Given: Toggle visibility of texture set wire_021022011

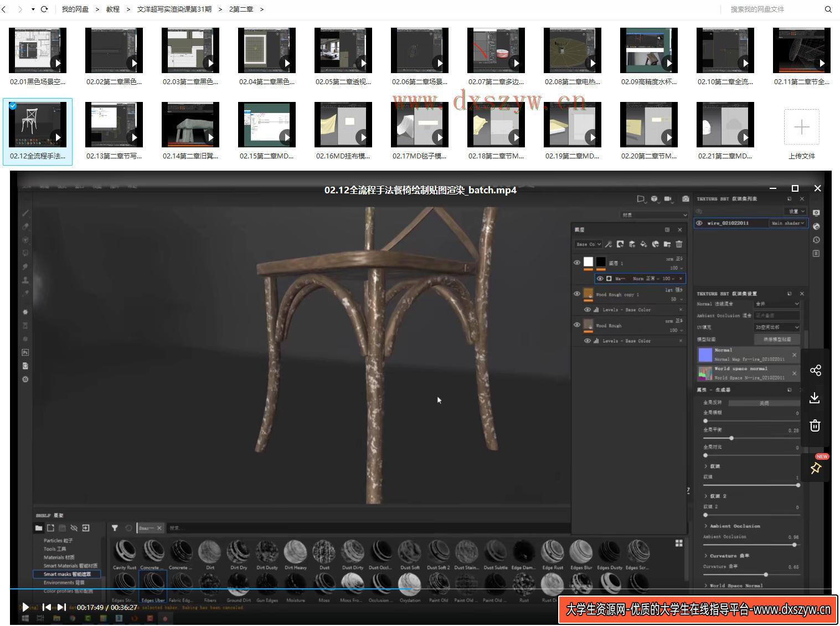Looking at the screenshot, I should [x=700, y=223].
